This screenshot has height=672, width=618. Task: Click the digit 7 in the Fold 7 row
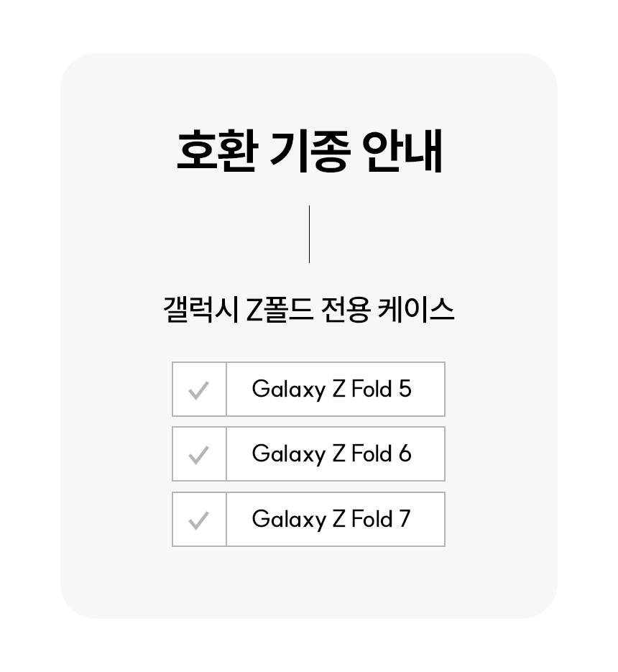click(404, 520)
